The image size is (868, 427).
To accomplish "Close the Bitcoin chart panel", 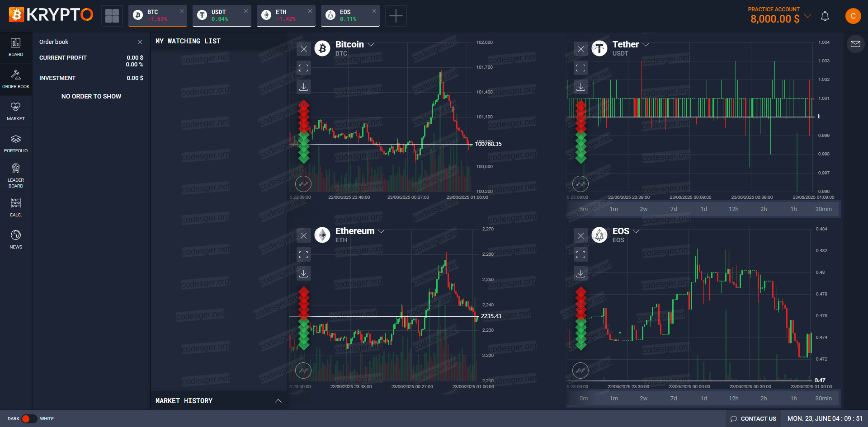I will 304,49.
